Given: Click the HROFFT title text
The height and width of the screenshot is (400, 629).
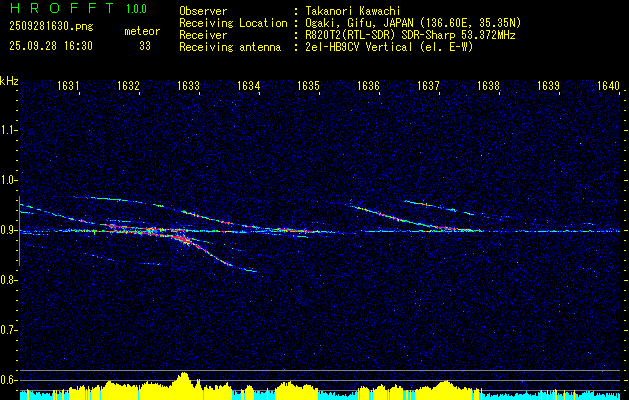Looking at the screenshot, I should click(x=62, y=8).
